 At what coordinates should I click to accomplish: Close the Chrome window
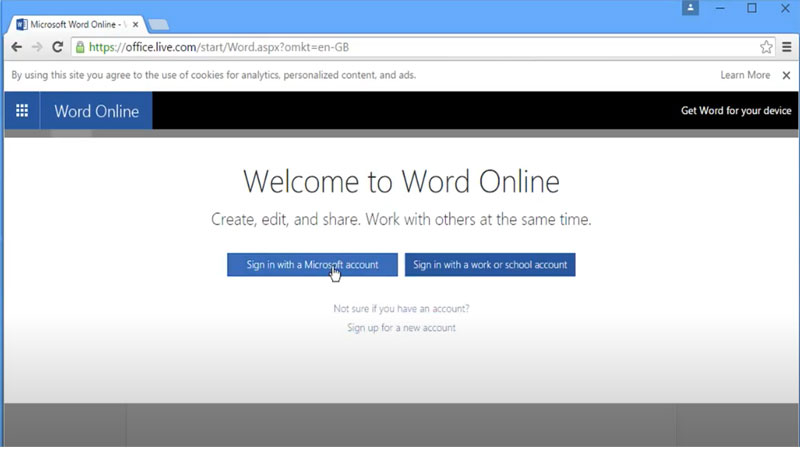point(785,8)
